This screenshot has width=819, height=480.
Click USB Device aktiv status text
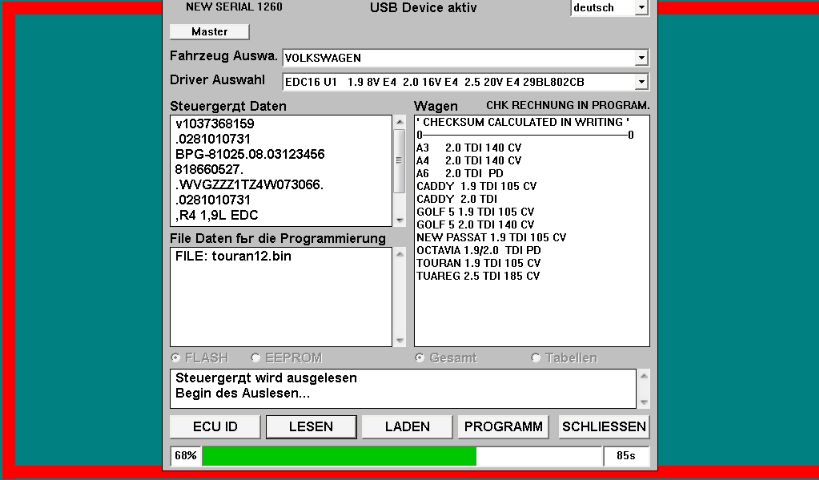click(423, 8)
